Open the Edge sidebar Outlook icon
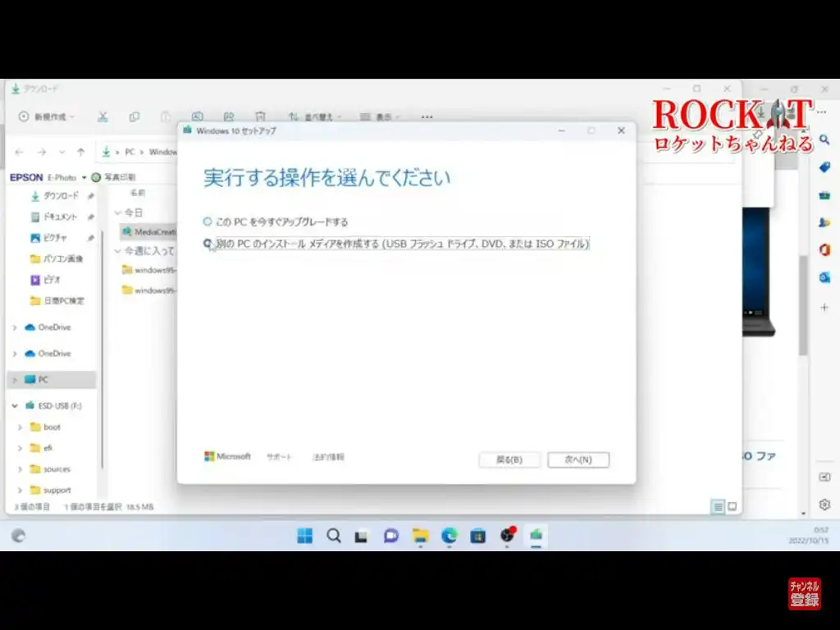The image size is (840, 630). click(x=824, y=277)
